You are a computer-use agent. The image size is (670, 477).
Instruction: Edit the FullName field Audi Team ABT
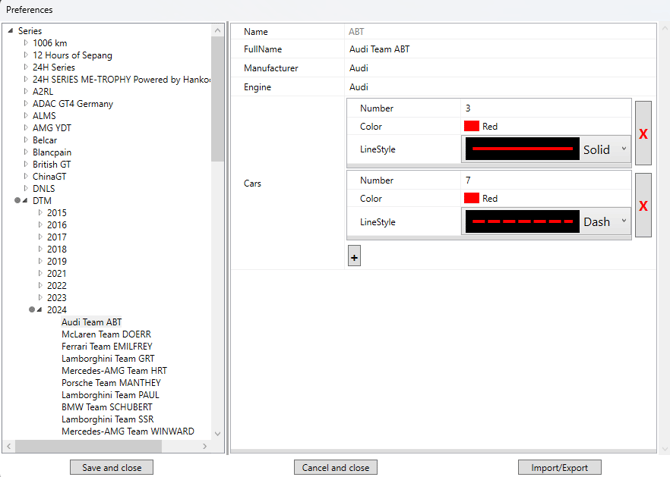coord(500,49)
